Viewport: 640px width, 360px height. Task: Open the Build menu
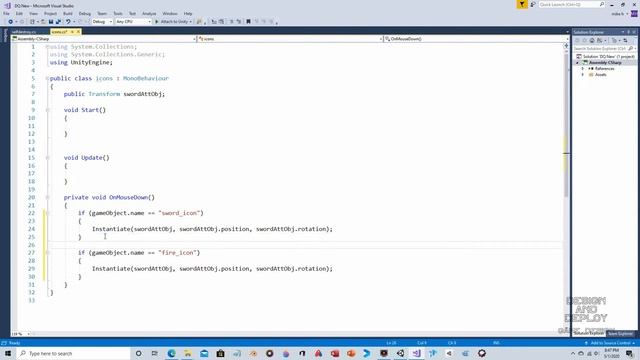click(68, 13)
